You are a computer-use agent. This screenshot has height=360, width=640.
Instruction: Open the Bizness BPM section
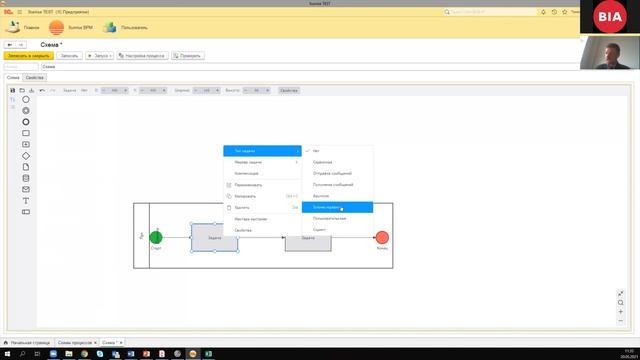[71, 27]
